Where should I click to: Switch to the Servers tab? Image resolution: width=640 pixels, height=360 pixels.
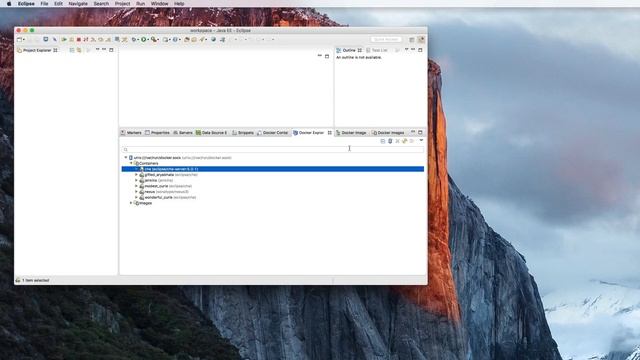point(182,133)
